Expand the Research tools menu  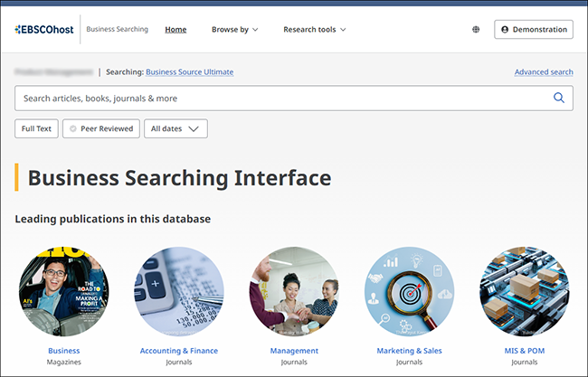click(x=315, y=29)
